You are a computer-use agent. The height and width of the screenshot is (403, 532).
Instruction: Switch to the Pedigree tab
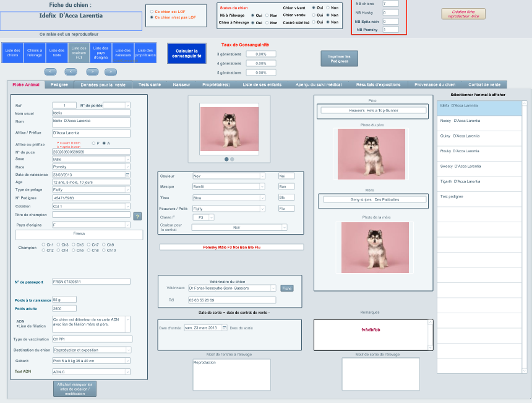click(x=59, y=84)
